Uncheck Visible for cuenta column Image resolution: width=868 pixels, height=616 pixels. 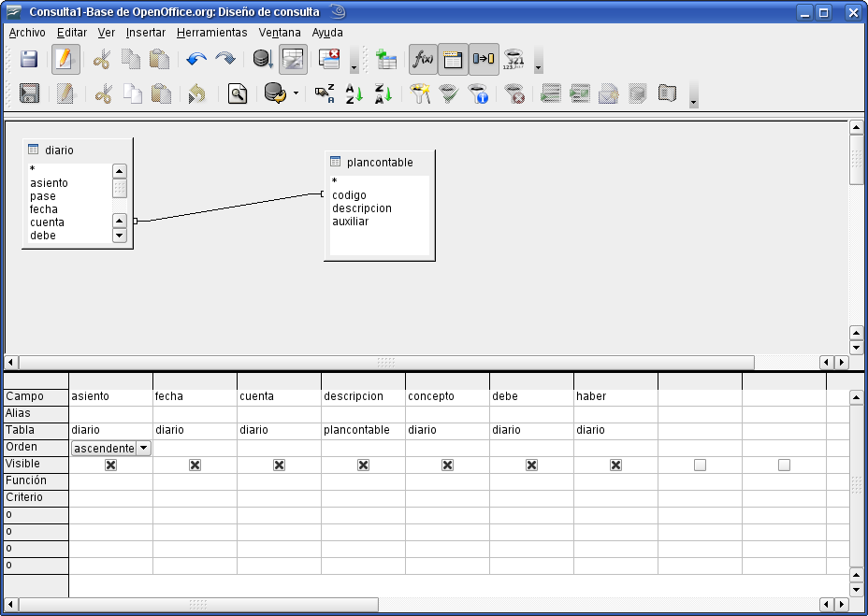point(279,465)
